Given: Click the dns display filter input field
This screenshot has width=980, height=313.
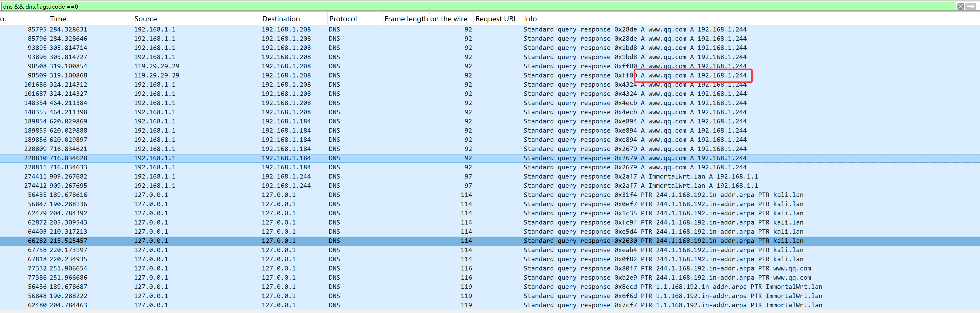Looking at the screenshot, I should click(457, 7).
